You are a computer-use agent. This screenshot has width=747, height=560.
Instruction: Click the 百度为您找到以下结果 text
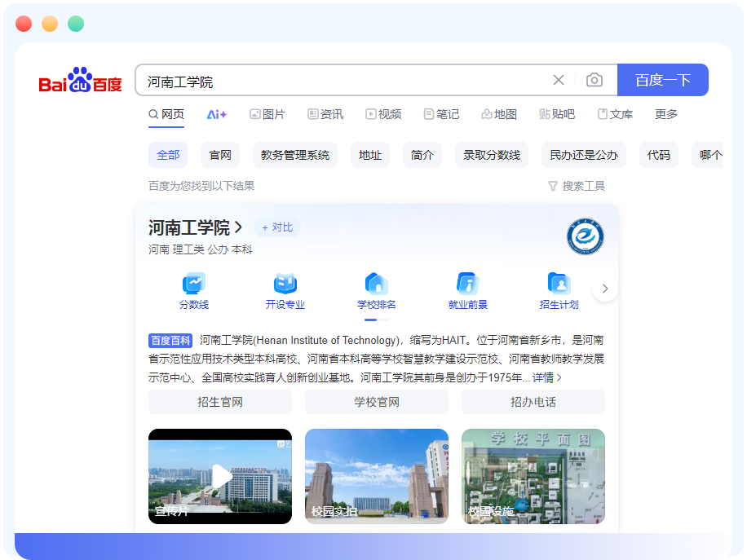pyautogui.click(x=201, y=186)
